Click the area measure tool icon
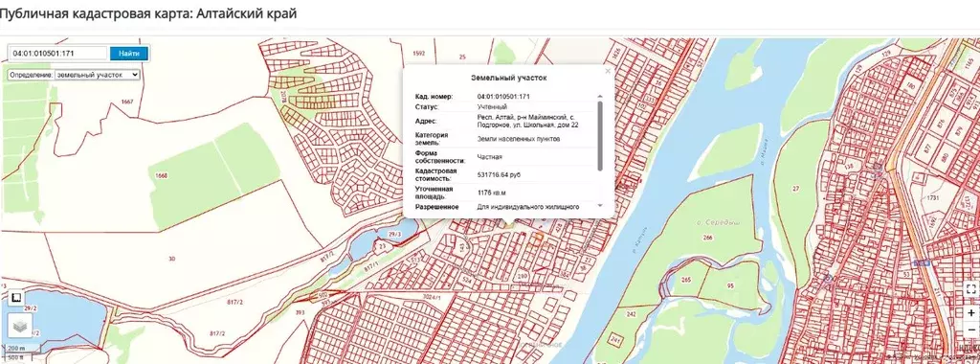Screen dimensions: 980x364 coord(17,298)
